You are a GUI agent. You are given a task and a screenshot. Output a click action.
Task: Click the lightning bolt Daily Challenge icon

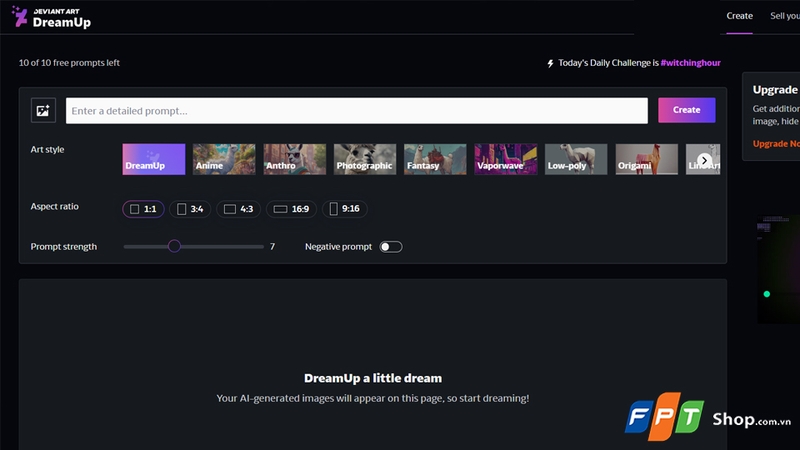coord(550,63)
